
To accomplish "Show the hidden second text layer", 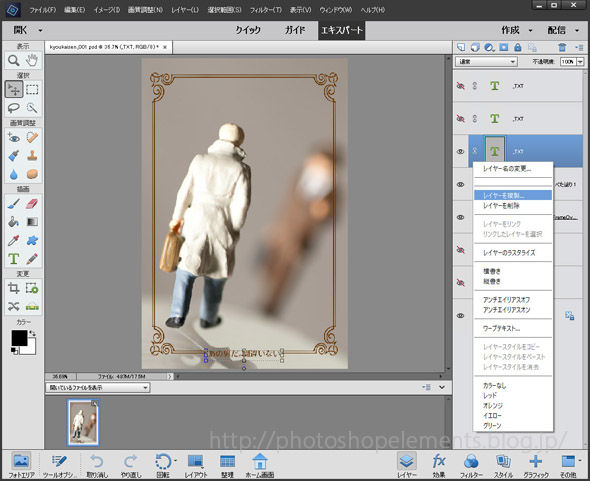I will pos(461,119).
